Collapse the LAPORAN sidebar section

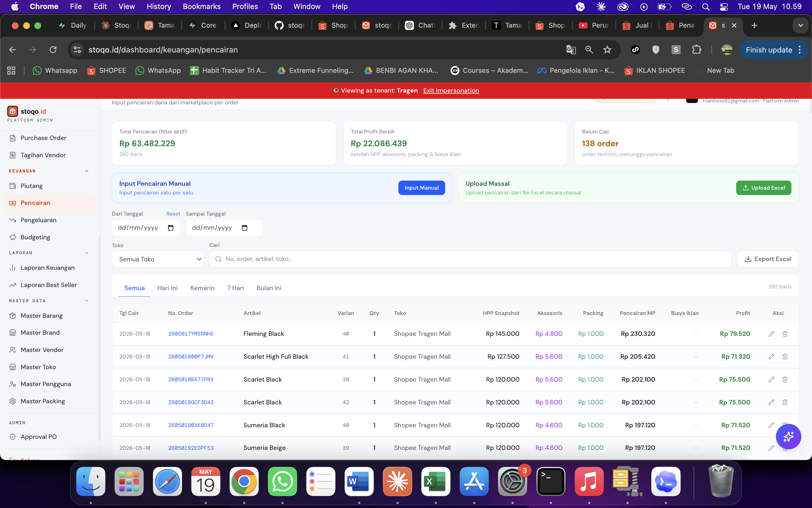87,253
